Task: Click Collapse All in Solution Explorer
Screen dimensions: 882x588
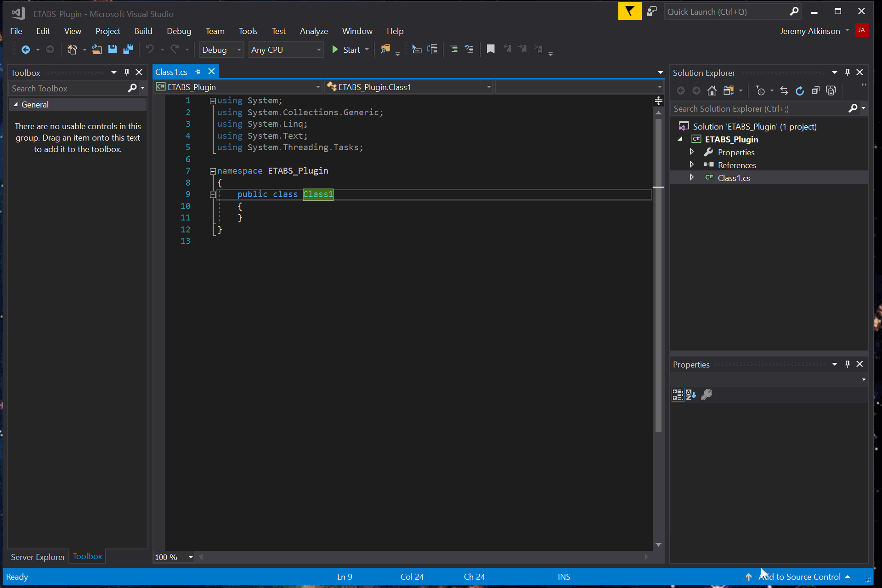Action: coord(815,91)
